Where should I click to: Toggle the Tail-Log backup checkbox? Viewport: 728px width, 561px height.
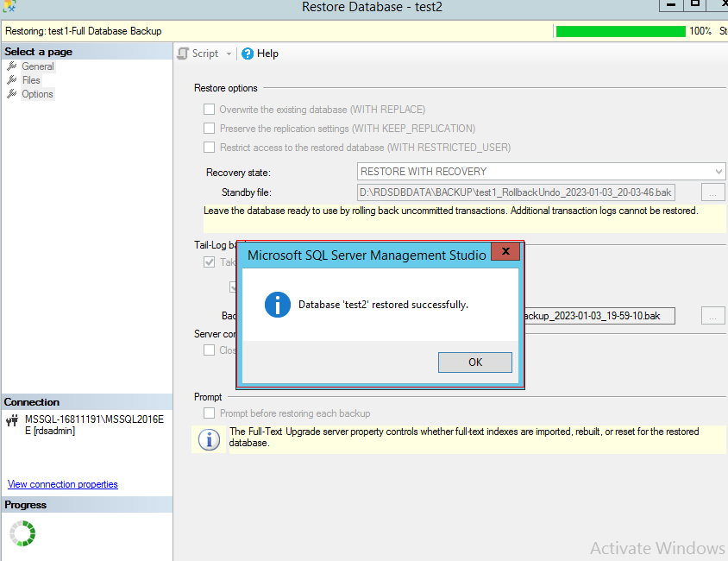click(x=210, y=262)
